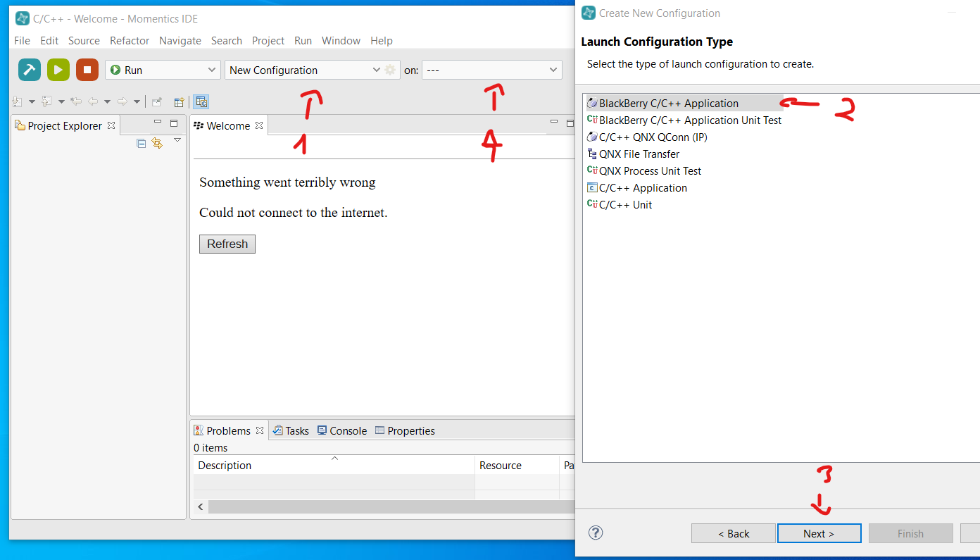Select the C/C++ perspective icon
This screenshot has height=560, width=980.
tap(201, 101)
